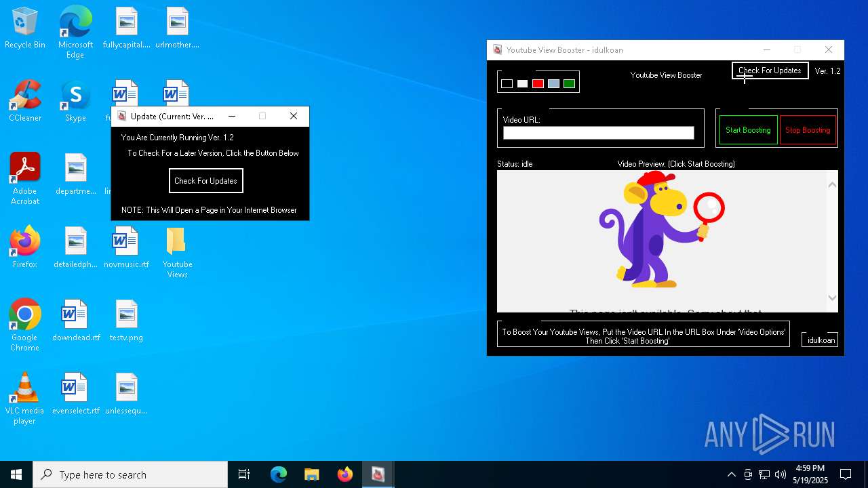Viewport: 868px width, 488px height.
Task: Close the Update dialog window
Action: [x=294, y=117]
